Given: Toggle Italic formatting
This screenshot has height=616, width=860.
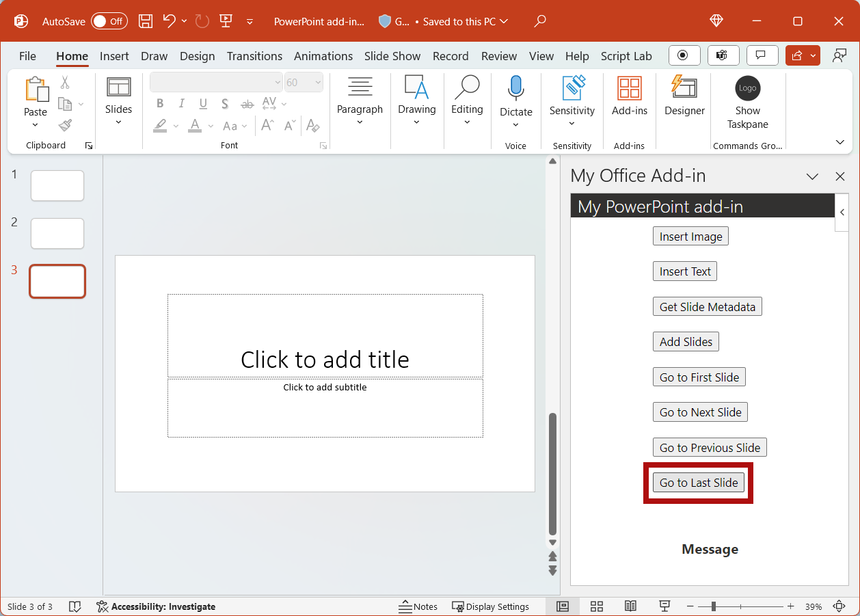Looking at the screenshot, I should [x=181, y=104].
